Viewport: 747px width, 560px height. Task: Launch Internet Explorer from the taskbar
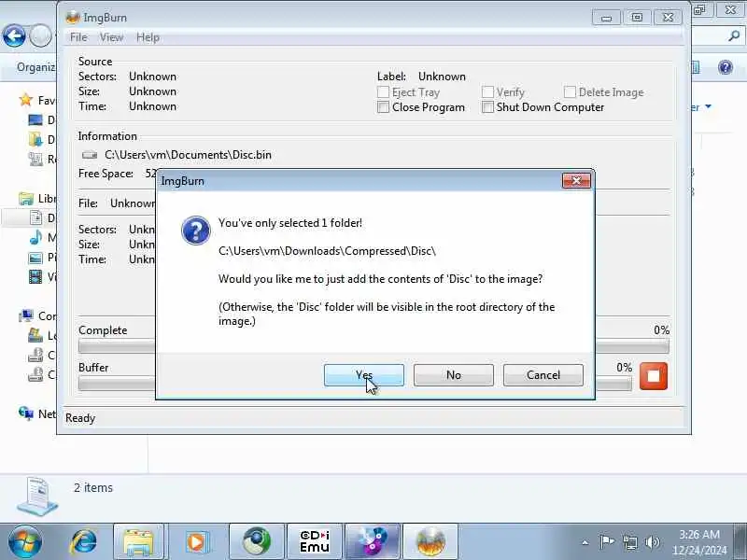tap(84, 542)
